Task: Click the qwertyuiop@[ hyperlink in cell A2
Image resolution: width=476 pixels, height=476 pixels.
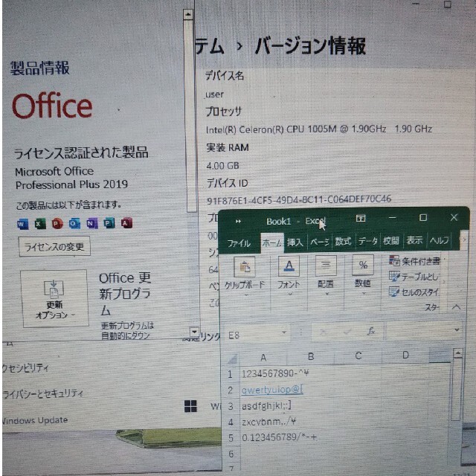Action: click(272, 390)
